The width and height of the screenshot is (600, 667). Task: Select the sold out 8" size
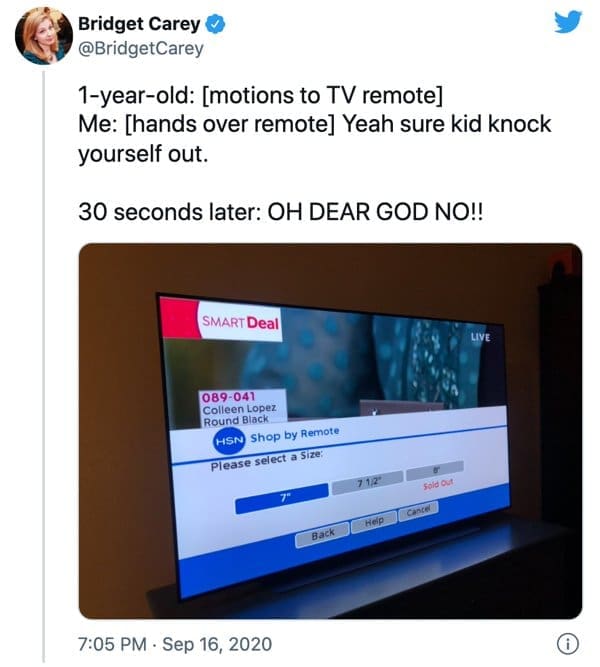(435, 471)
